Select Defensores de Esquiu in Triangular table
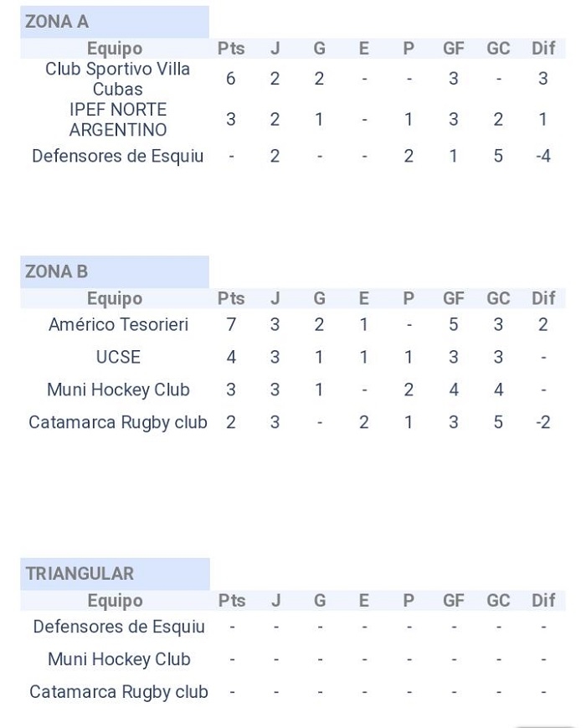This screenshot has width=586, height=728. click(x=118, y=627)
